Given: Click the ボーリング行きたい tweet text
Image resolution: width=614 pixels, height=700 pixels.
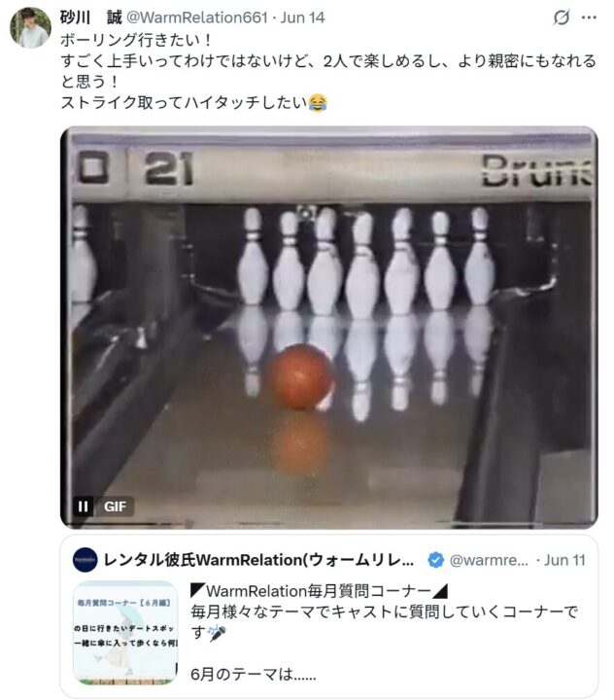Looking at the screenshot, I should pos(136,40).
